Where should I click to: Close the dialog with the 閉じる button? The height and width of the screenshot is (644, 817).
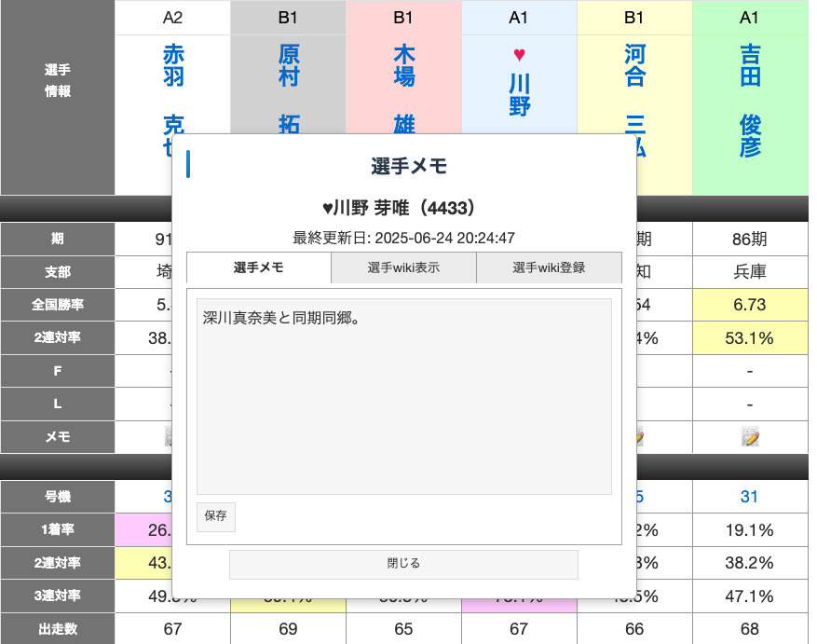403,564
